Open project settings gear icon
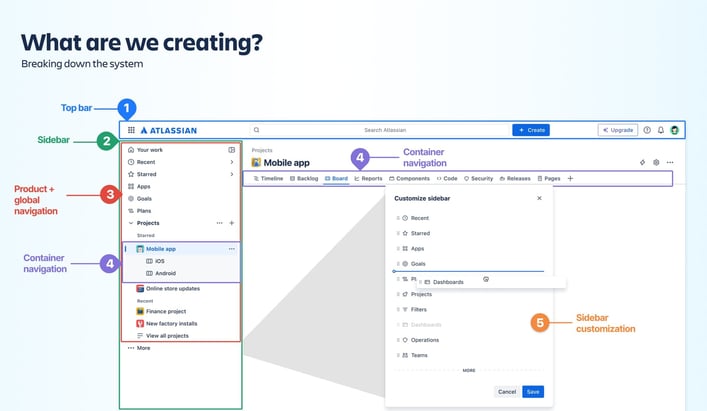The image size is (707, 411). click(656, 162)
